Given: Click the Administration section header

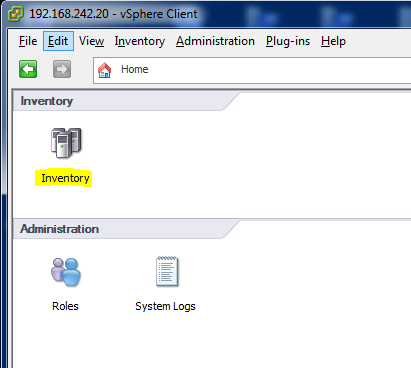Looking at the screenshot, I should 60,229.
